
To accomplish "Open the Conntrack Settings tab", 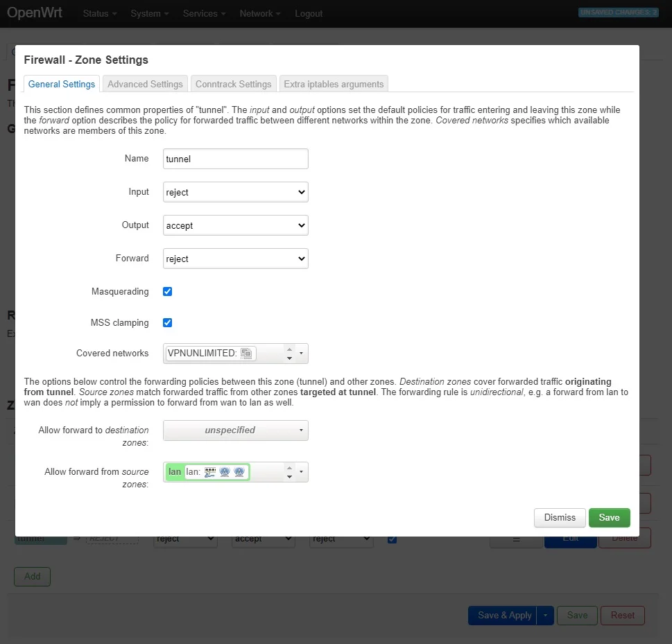I will tap(233, 84).
